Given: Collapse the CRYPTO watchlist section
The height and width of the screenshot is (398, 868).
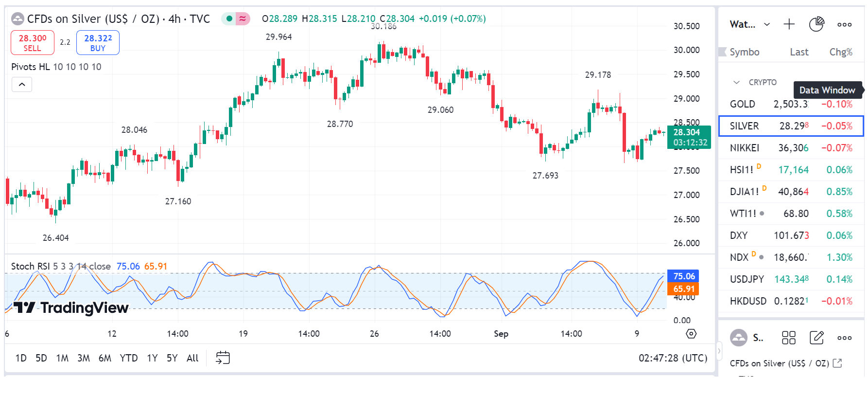Looking at the screenshot, I should 737,82.
